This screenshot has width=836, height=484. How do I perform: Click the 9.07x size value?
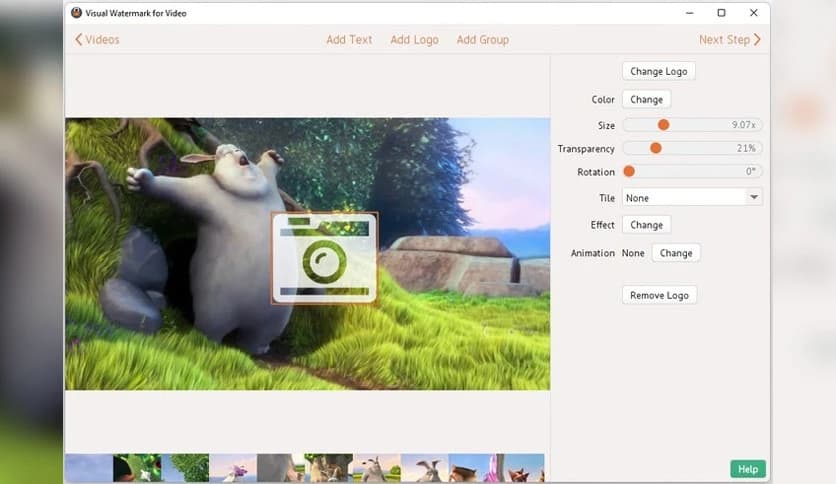743,125
